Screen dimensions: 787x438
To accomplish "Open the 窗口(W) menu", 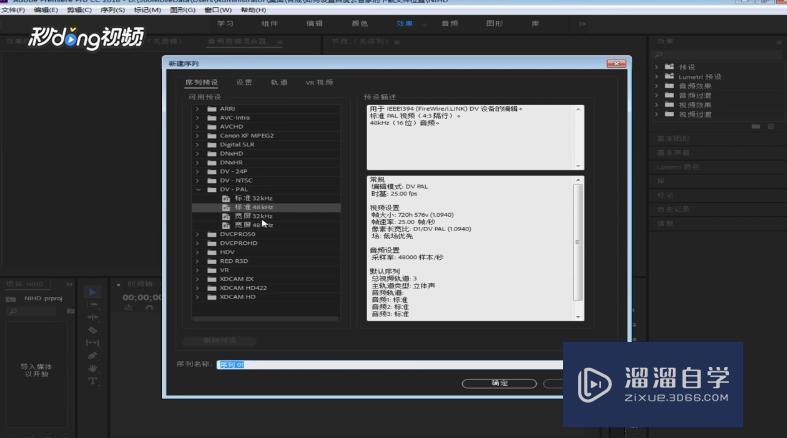I will 218,10.
